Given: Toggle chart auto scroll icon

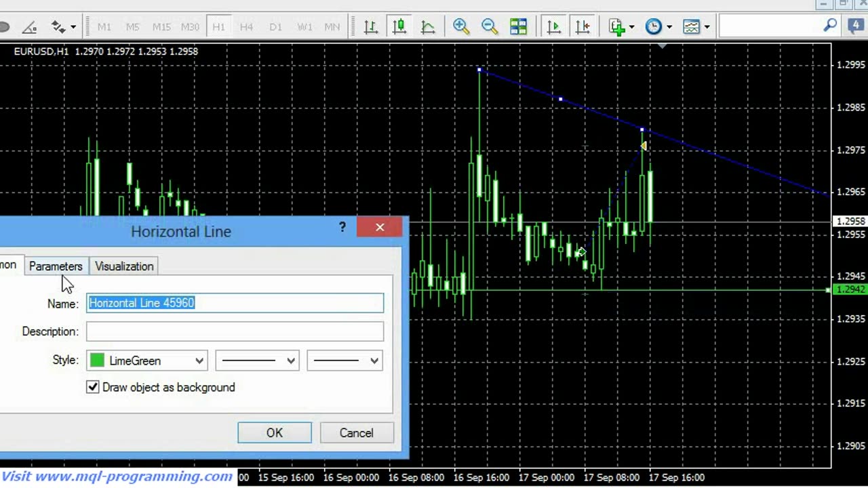Looking at the screenshot, I should coord(553,26).
